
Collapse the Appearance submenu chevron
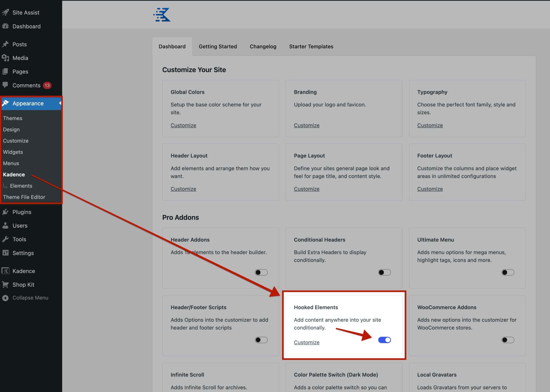coord(60,103)
